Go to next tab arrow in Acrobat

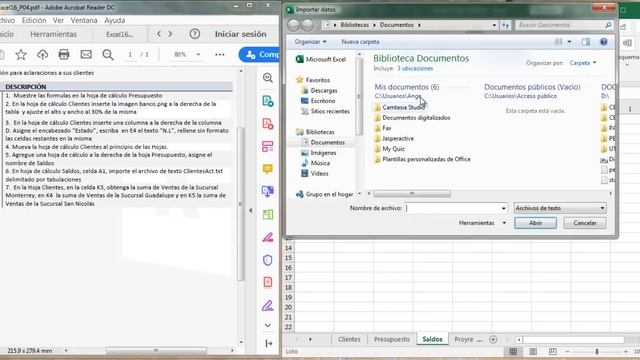click(170, 34)
